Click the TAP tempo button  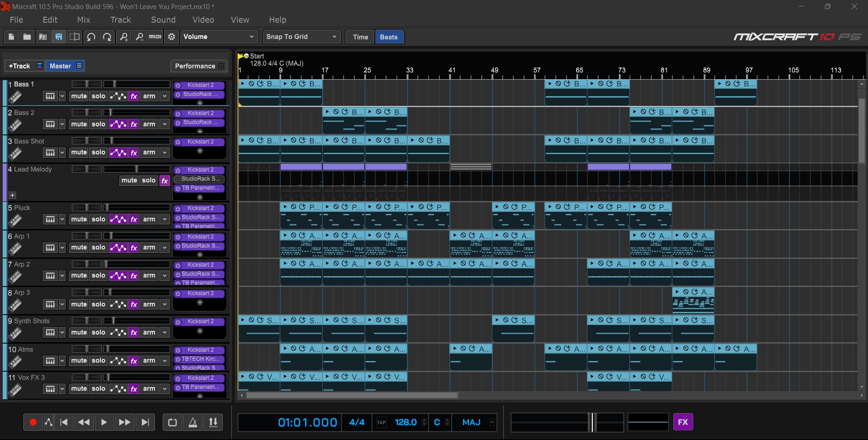382,422
